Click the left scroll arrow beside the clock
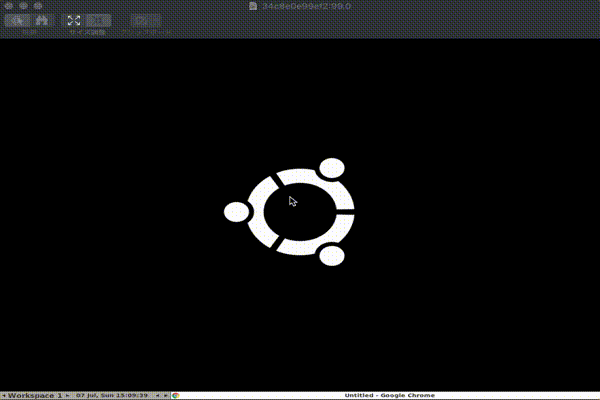 click(x=158, y=395)
